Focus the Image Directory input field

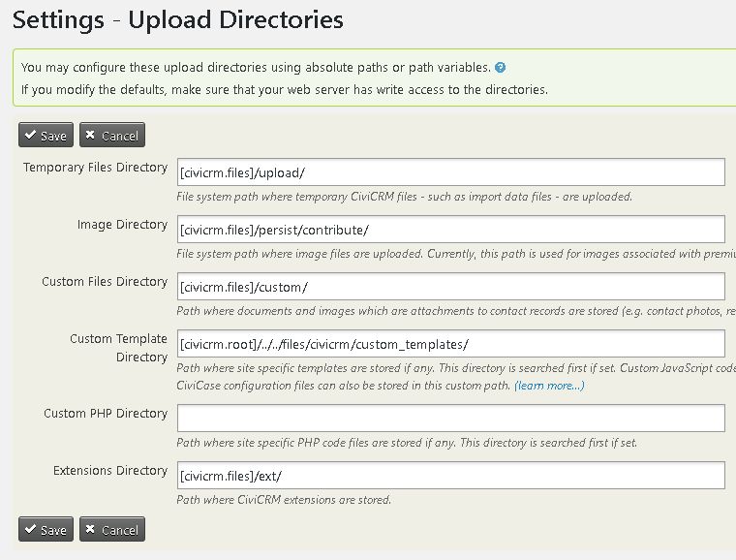pos(451,230)
